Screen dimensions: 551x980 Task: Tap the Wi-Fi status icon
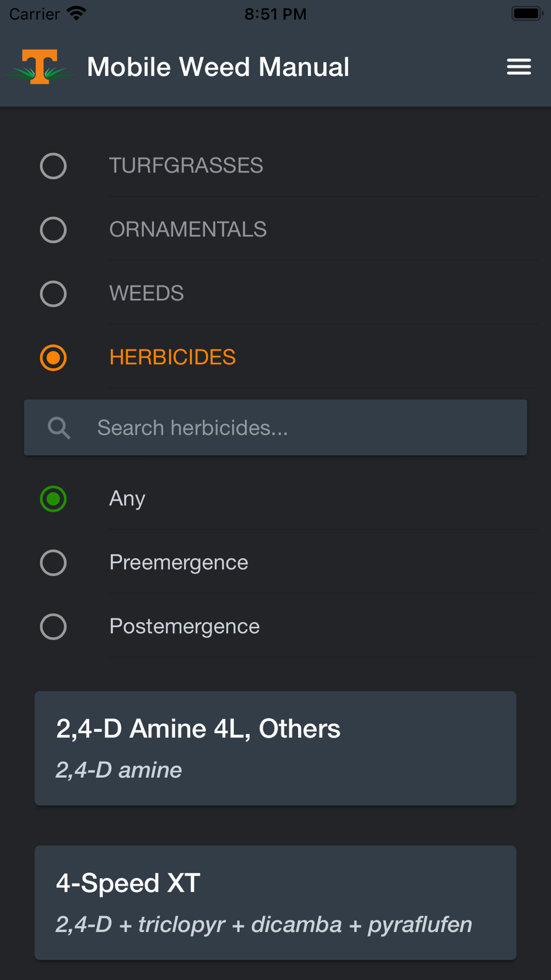tap(77, 13)
